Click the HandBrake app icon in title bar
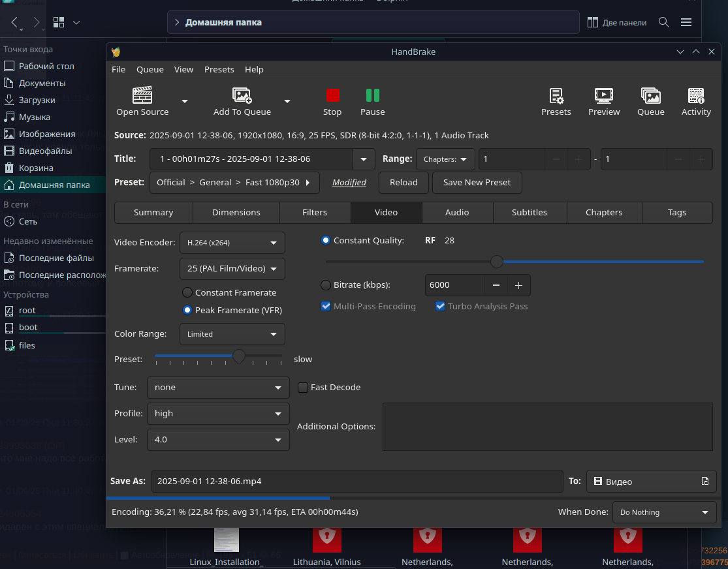 116,52
